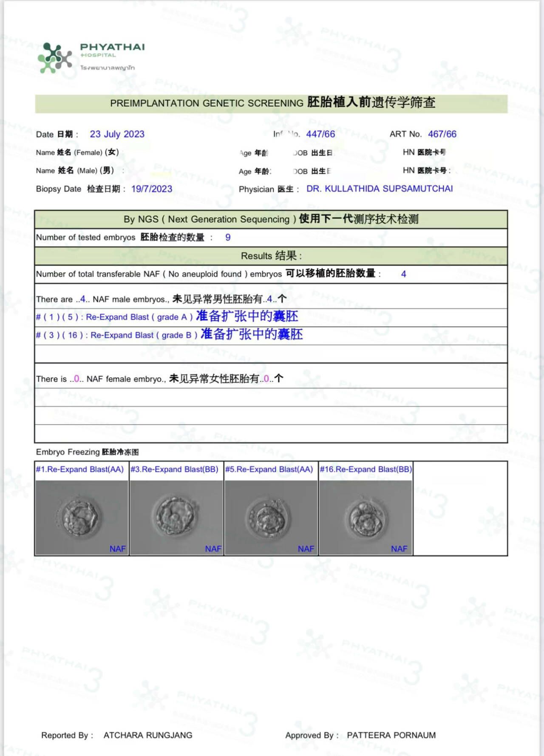Select the number '447/66'
This screenshot has height=756, width=544.
tap(320, 134)
